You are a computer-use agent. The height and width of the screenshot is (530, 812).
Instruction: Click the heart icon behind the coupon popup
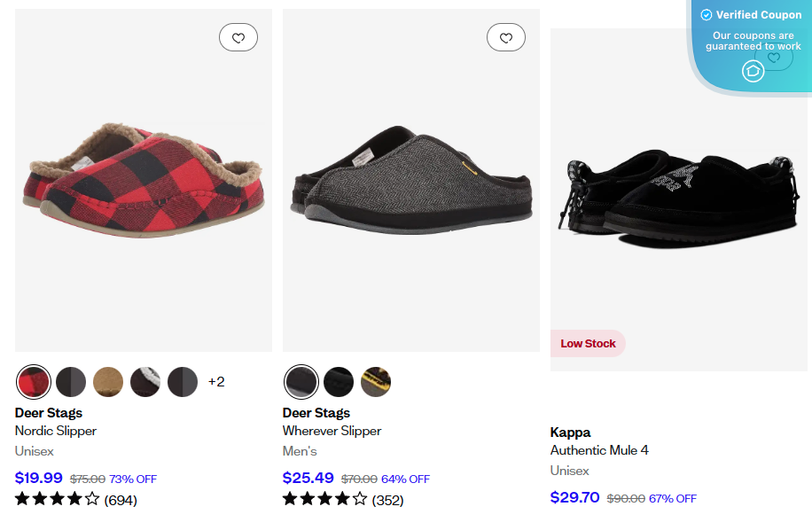773,56
